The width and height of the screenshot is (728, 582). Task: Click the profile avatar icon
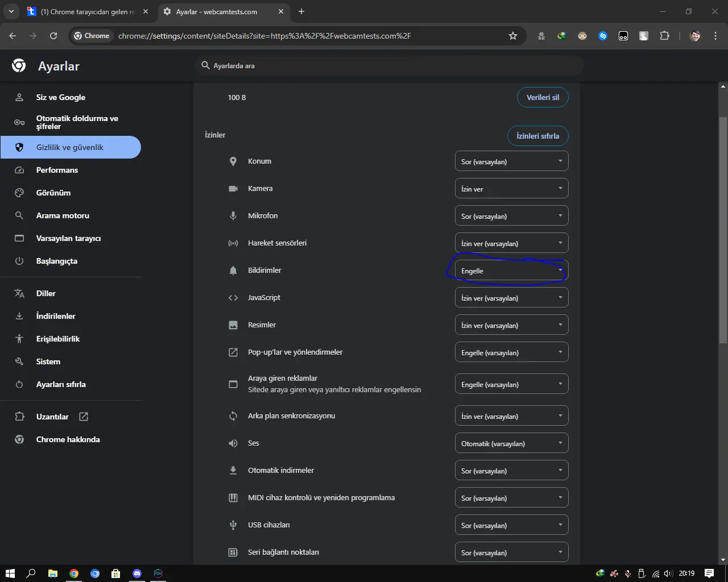pyautogui.click(x=695, y=36)
